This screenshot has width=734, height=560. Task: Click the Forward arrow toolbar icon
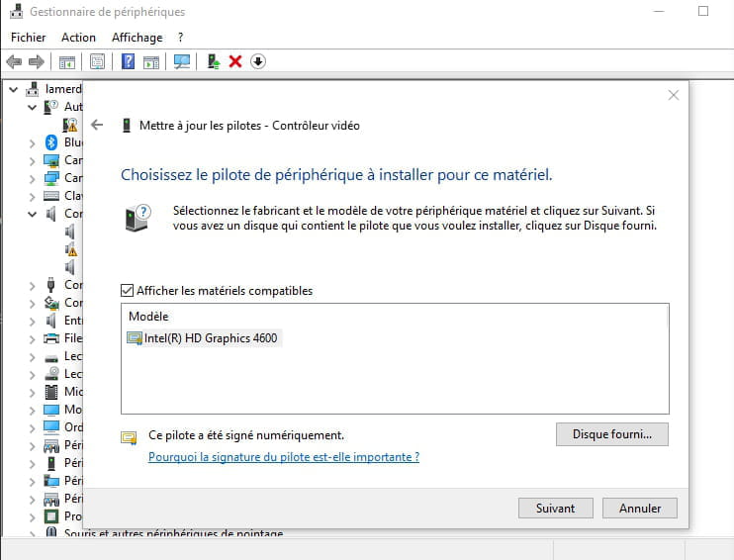(36, 61)
